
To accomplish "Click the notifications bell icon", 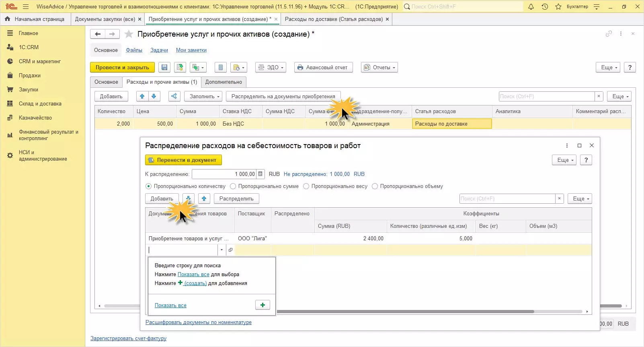I will point(531,6).
